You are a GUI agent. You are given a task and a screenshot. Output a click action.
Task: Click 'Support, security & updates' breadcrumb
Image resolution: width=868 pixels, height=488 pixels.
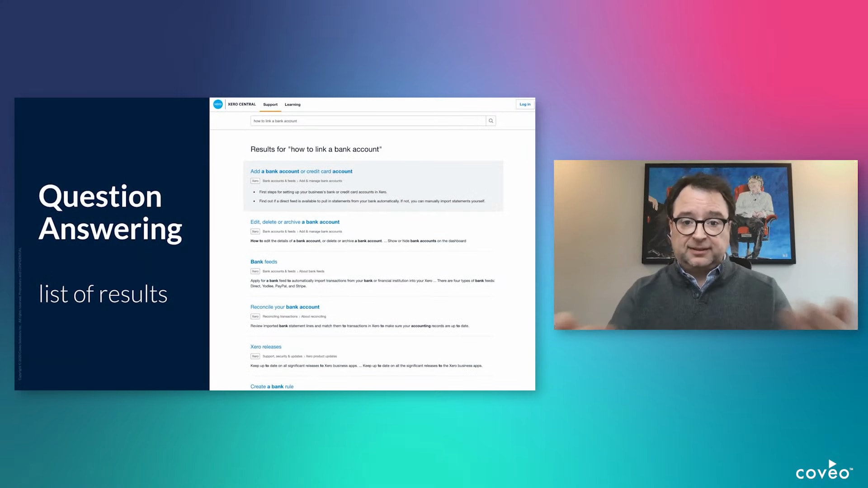(283, 356)
